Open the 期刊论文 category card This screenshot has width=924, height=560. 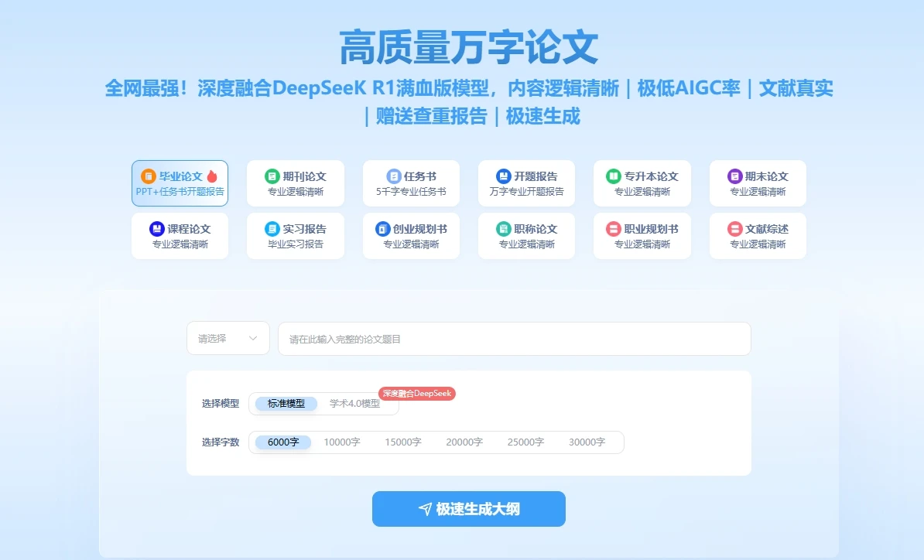(x=296, y=183)
